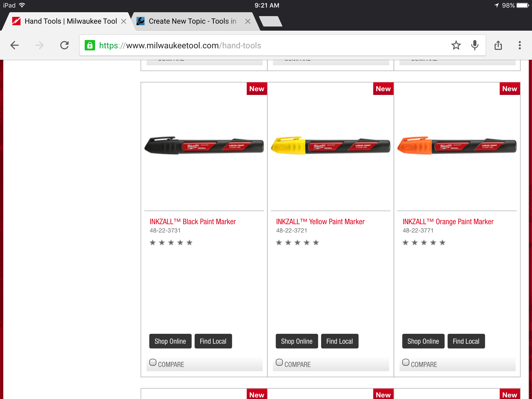Shop Online for Orange Paint Marker
Screen dimensions: 532x399
point(423,341)
